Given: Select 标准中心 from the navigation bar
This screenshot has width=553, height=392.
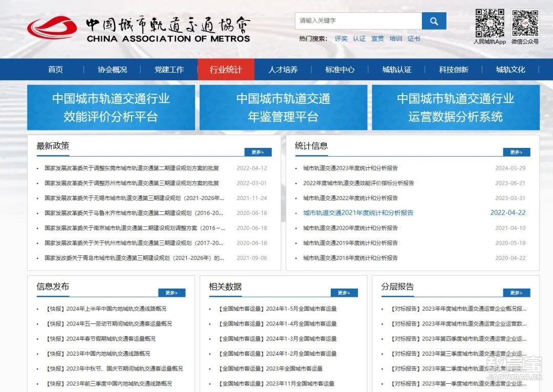Looking at the screenshot, I should click(339, 69).
